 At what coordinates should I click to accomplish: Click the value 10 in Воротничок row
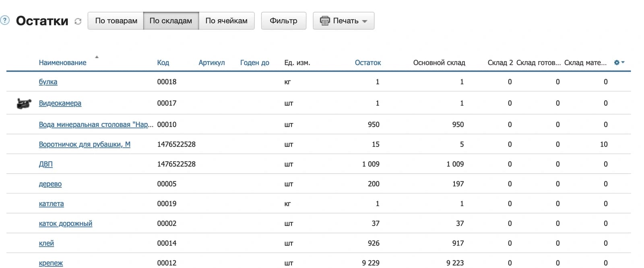click(604, 144)
